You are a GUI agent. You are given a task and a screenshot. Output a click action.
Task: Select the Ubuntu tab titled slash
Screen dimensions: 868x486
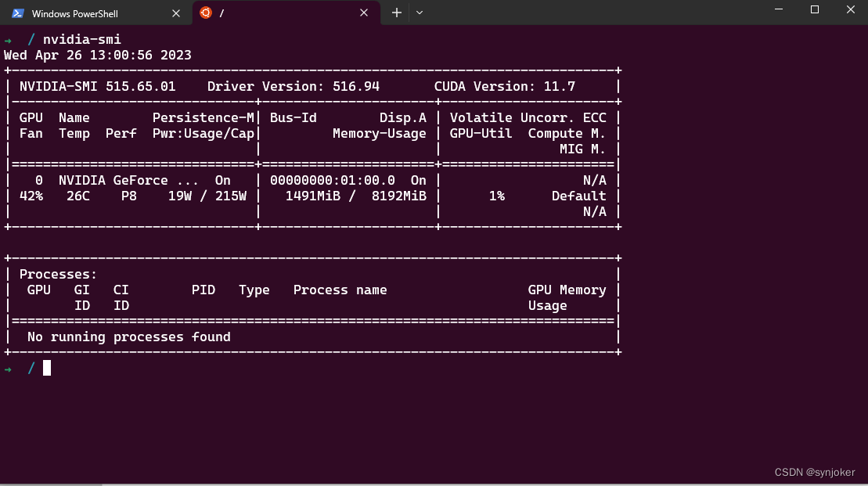pos(286,13)
